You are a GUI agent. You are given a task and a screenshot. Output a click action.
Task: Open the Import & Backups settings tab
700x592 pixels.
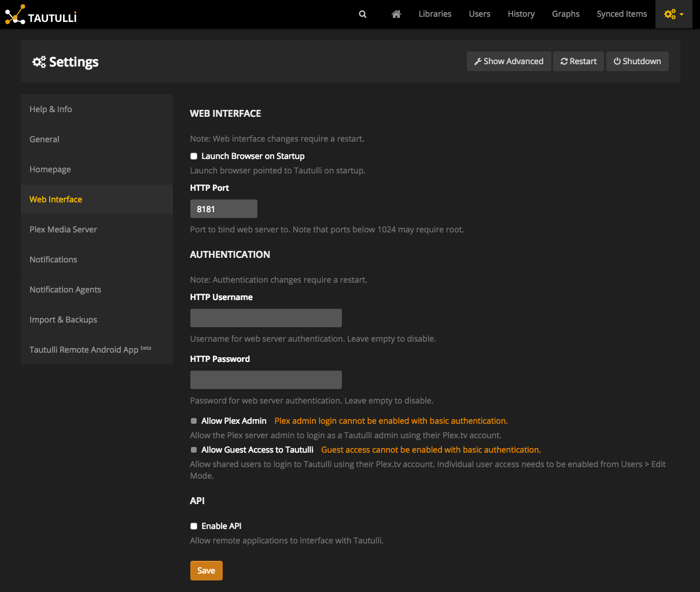point(63,320)
